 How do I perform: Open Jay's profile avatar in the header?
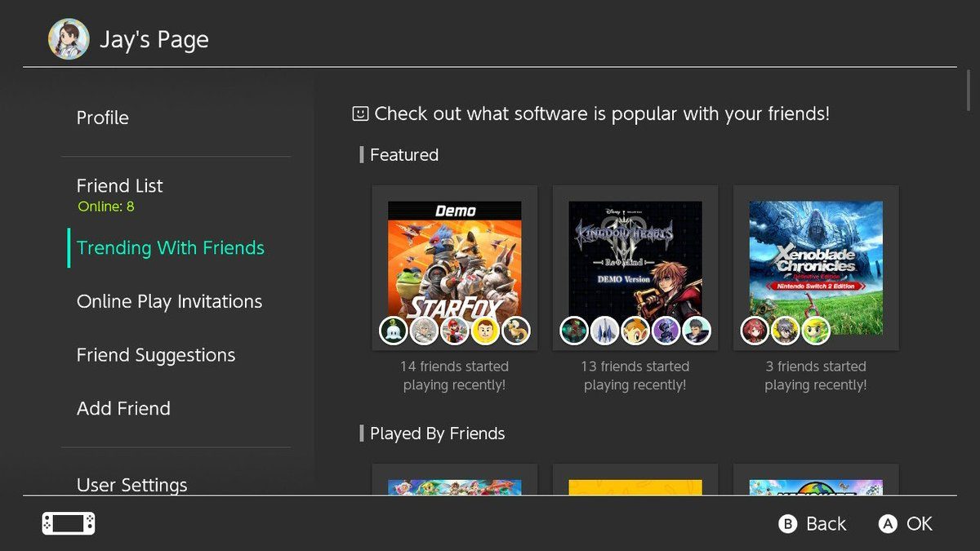pyautogui.click(x=69, y=39)
